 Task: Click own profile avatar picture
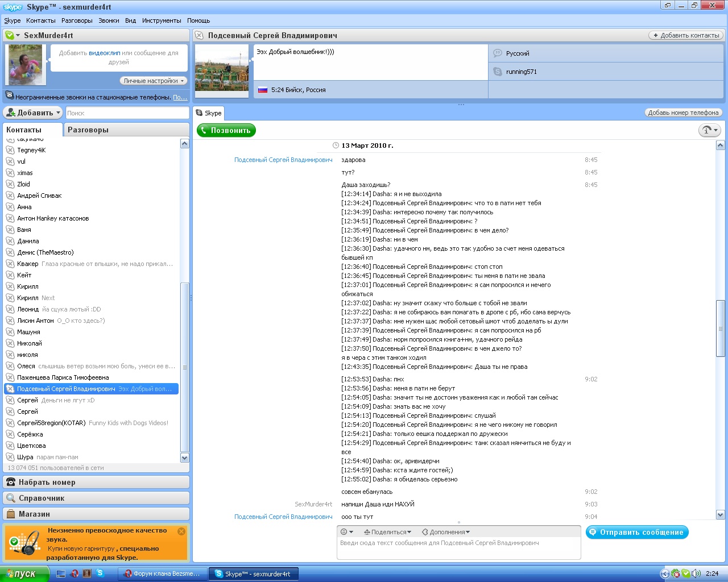26,65
